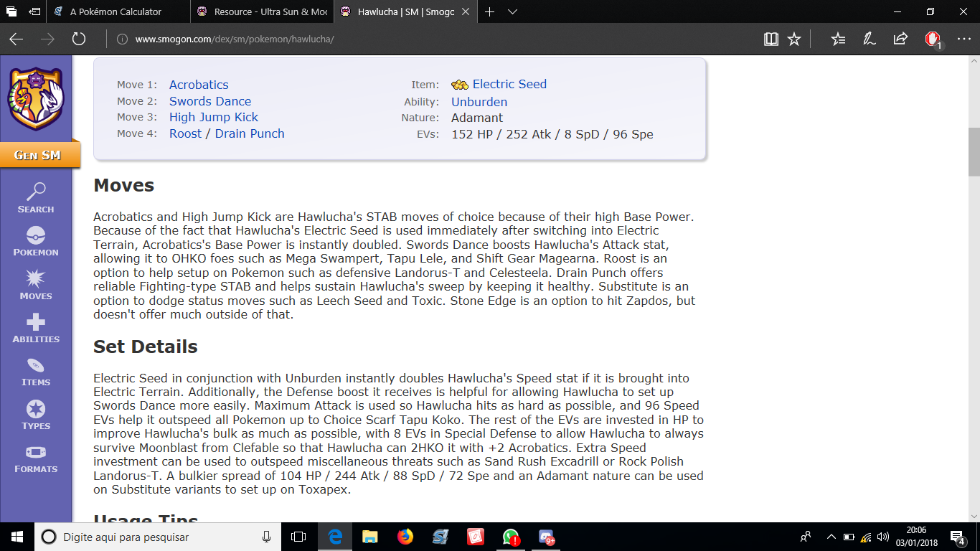The image size is (980, 551).
Task: Open the Formats section gamepad icon
Action: (x=36, y=453)
